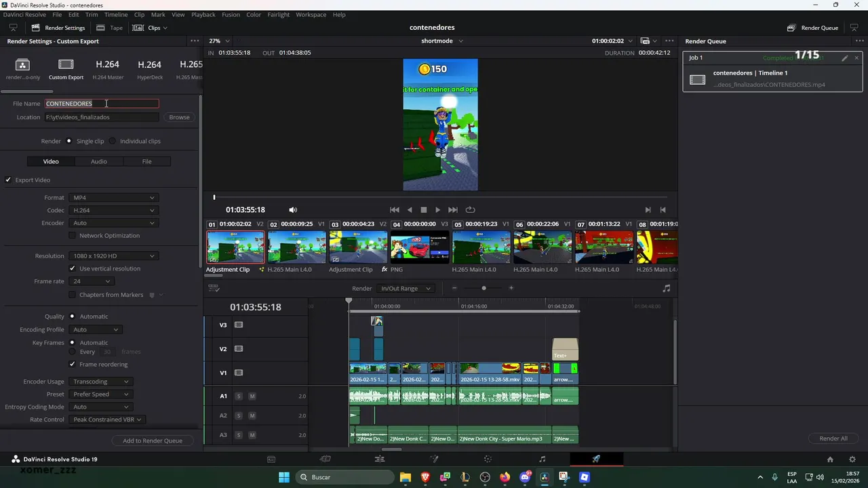Open the Media page icon

[x=271, y=459]
